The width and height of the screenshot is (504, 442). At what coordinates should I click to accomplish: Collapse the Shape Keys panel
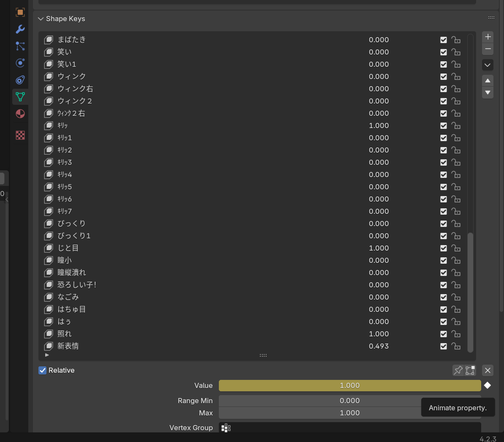[x=41, y=19]
